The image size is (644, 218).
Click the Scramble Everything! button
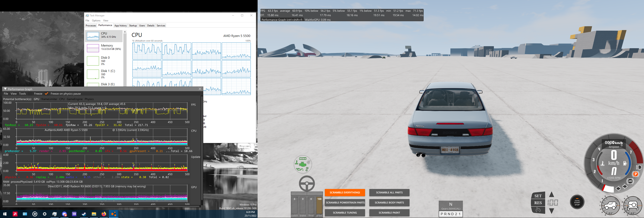[x=345, y=192]
